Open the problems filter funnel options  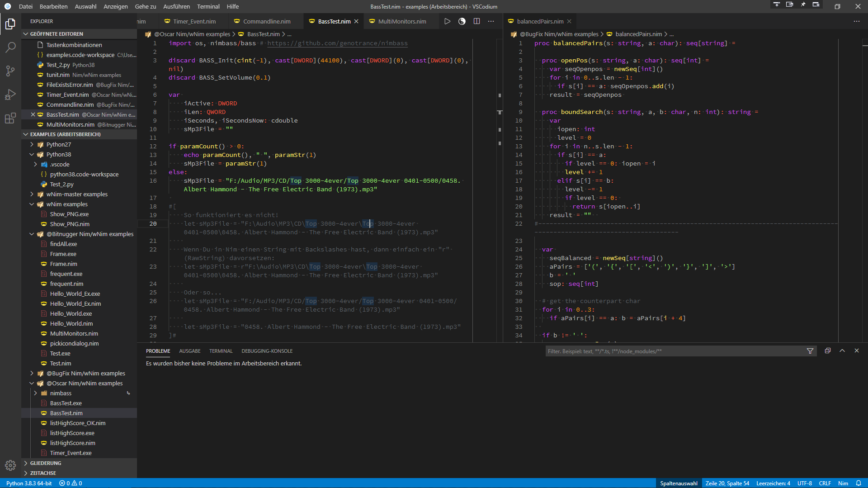[x=810, y=351]
